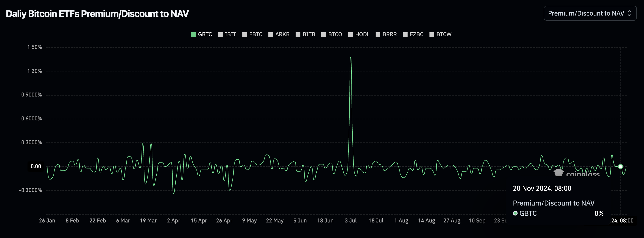Click the green GBTC dot in tooltip
This screenshot has height=238, width=644.
pos(515,213)
